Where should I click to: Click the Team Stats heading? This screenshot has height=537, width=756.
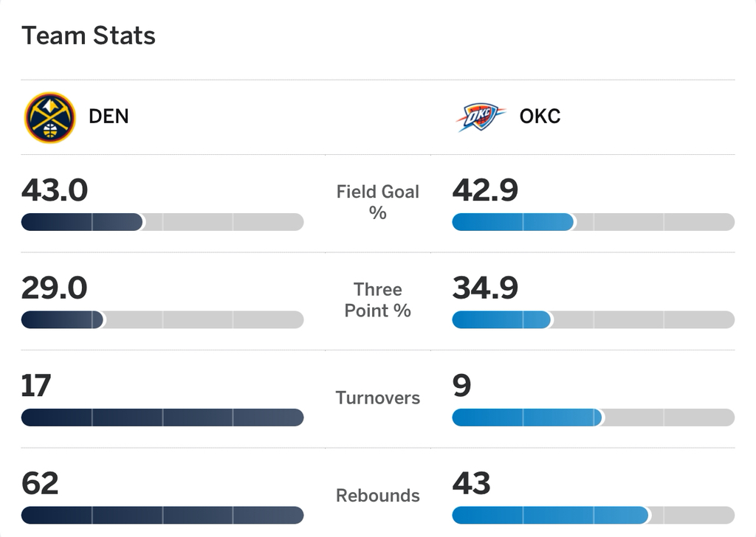[89, 35]
